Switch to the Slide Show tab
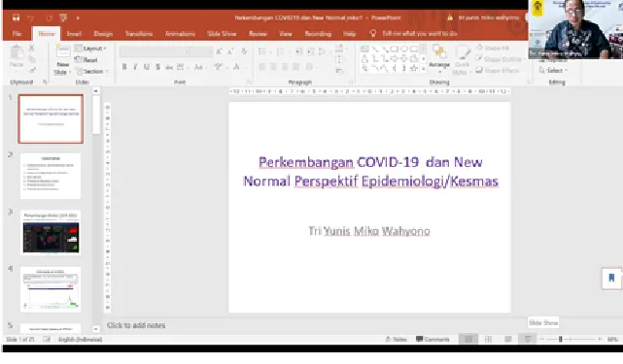Screen dimensions: 623x364 (x=222, y=34)
